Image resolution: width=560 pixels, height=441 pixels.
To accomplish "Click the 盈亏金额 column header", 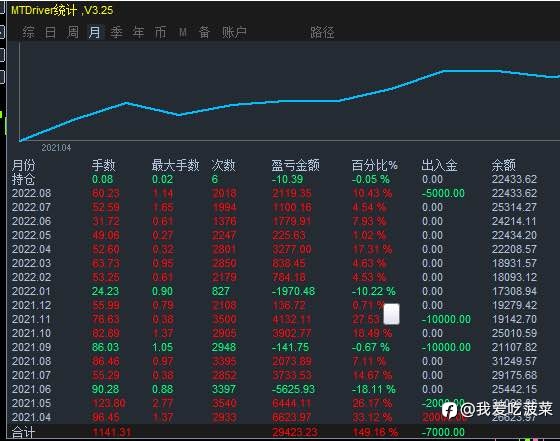I will pyautogui.click(x=295, y=165).
